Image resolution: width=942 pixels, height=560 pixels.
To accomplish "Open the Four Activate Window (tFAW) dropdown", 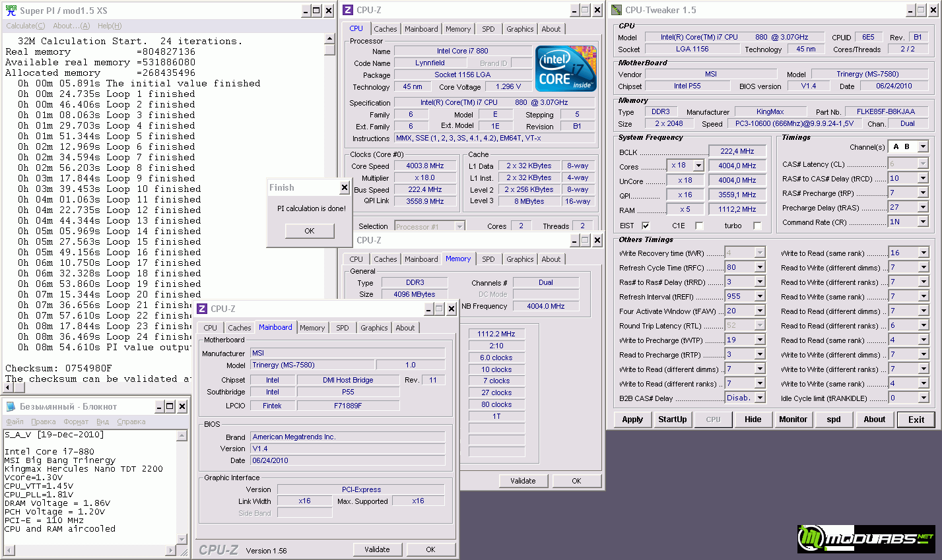I will (760, 311).
